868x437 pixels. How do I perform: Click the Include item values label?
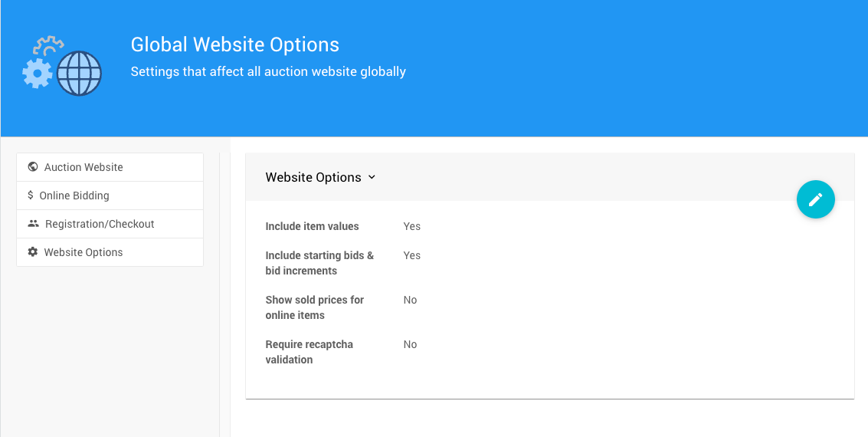[312, 226]
